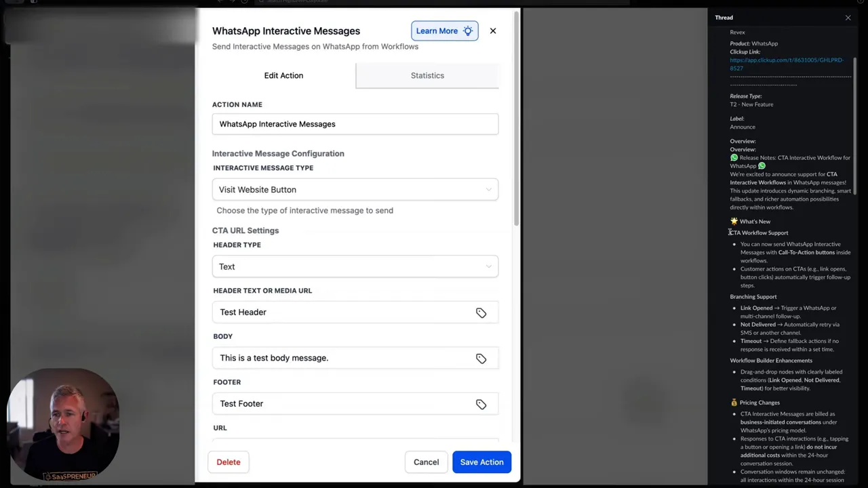
Task: Click 'Product: WhatsApp' text in Thread
Action: (754, 43)
